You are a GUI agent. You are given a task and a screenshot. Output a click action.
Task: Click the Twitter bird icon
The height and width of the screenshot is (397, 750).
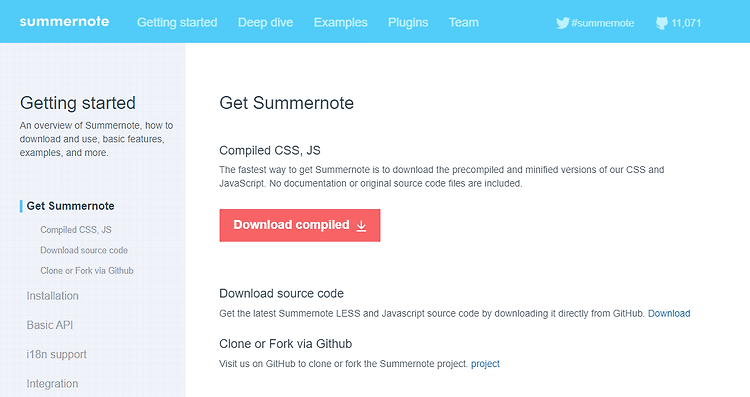562,23
